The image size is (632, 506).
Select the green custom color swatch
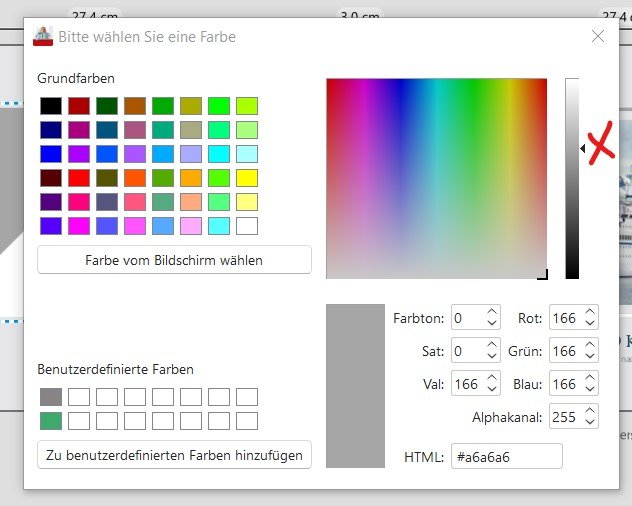click(x=50, y=421)
